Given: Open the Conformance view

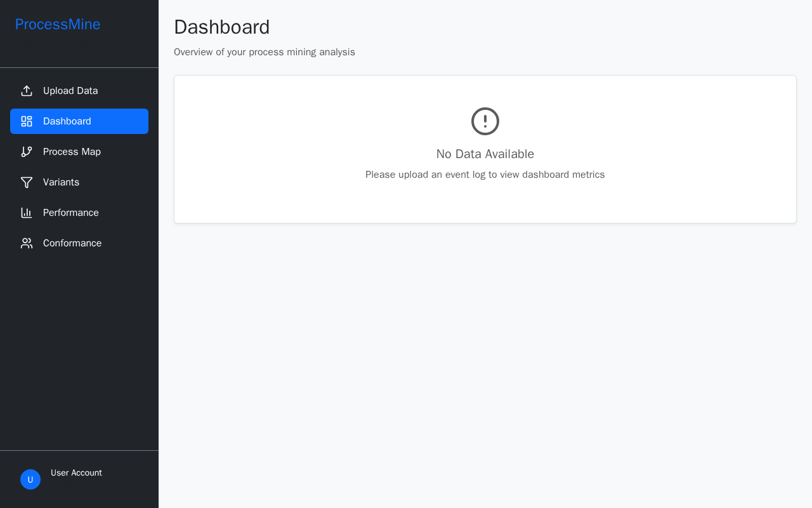Looking at the screenshot, I should pyautogui.click(x=79, y=243).
